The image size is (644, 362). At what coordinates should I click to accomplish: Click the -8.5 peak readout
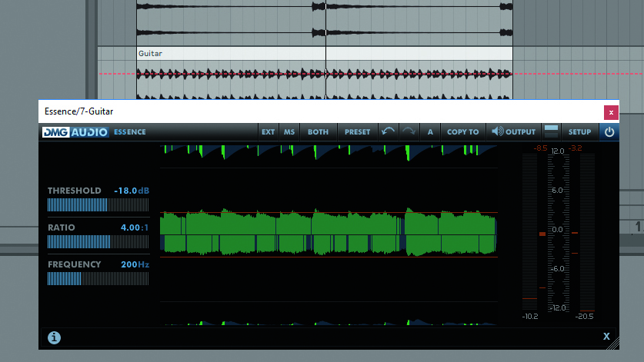tap(540, 148)
